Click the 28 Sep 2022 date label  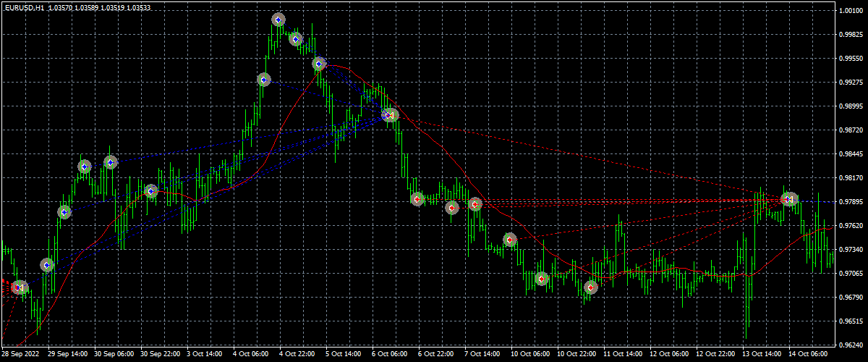pos(19,355)
